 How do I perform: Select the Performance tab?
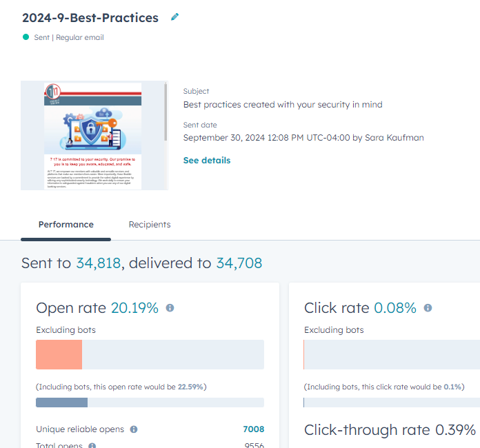66,225
